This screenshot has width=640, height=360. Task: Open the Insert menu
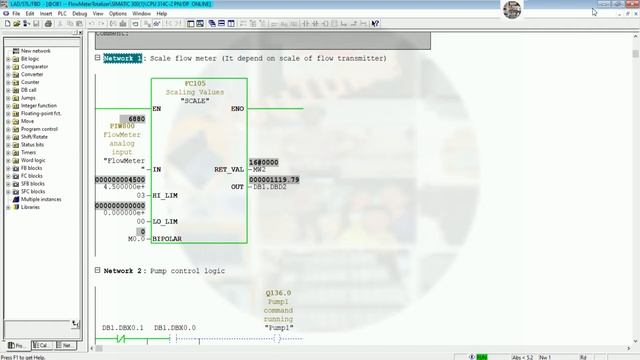pos(46,13)
